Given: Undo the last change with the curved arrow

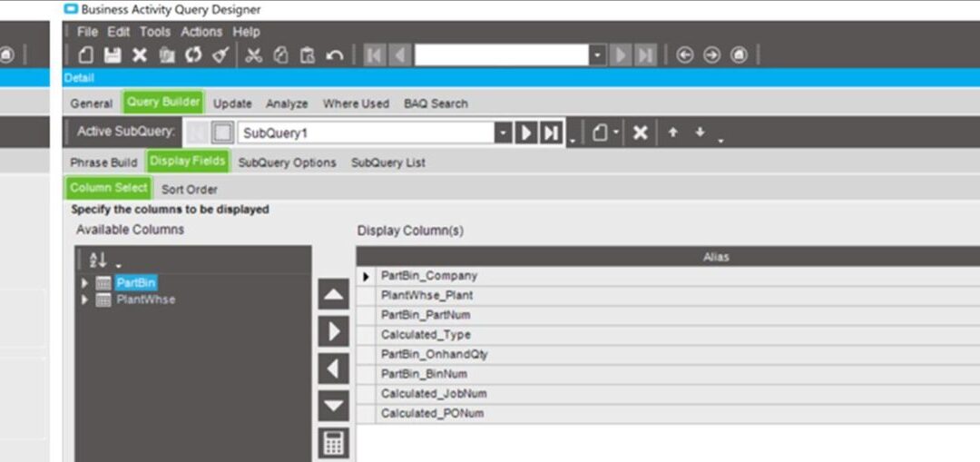Looking at the screenshot, I should 335,55.
